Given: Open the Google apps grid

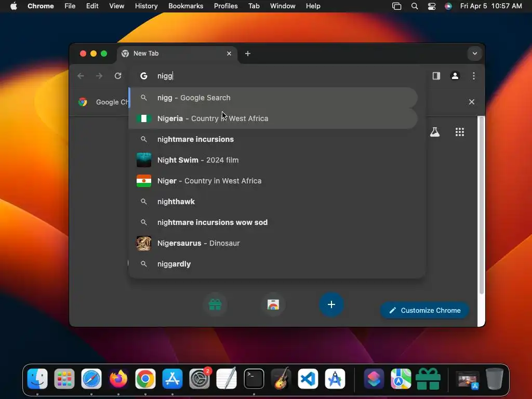Looking at the screenshot, I should click(460, 132).
